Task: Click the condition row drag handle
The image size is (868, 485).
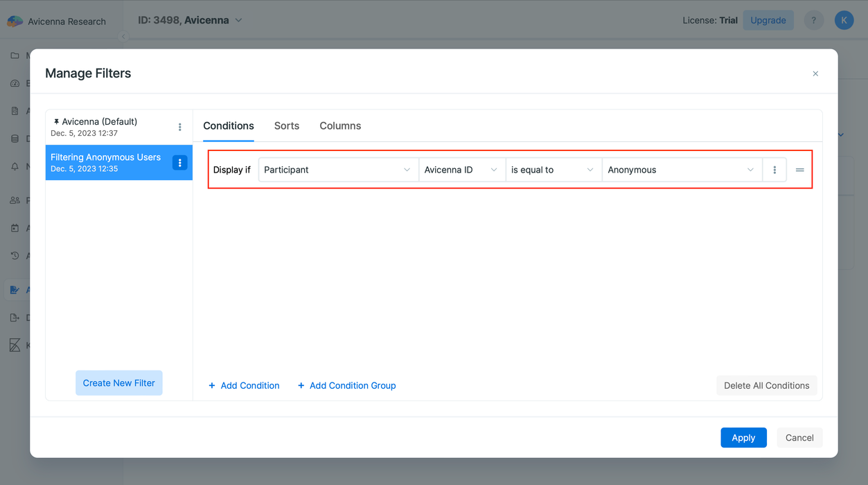Action: click(799, 169)
